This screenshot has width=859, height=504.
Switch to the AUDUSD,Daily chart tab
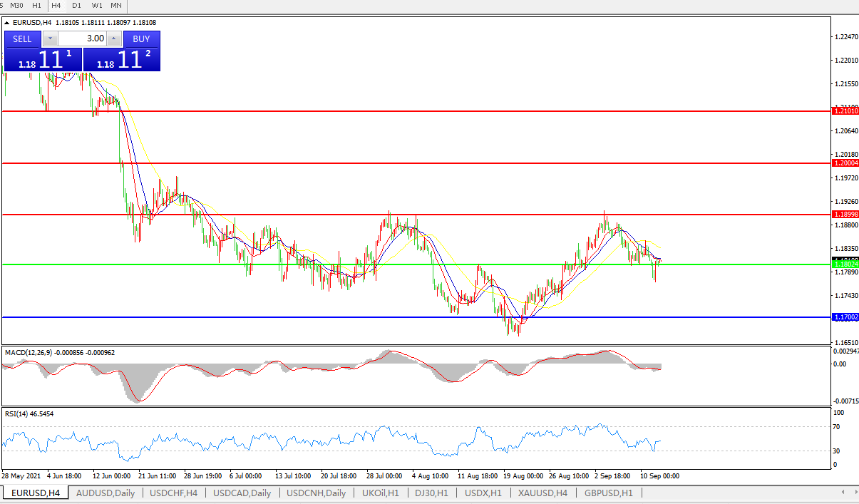coord(105,493)
